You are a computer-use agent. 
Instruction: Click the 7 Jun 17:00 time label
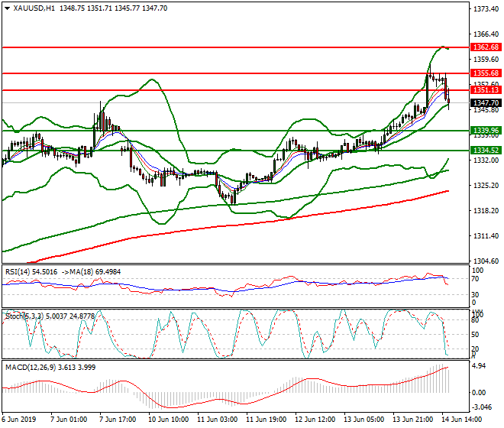[x=118, y=420]
